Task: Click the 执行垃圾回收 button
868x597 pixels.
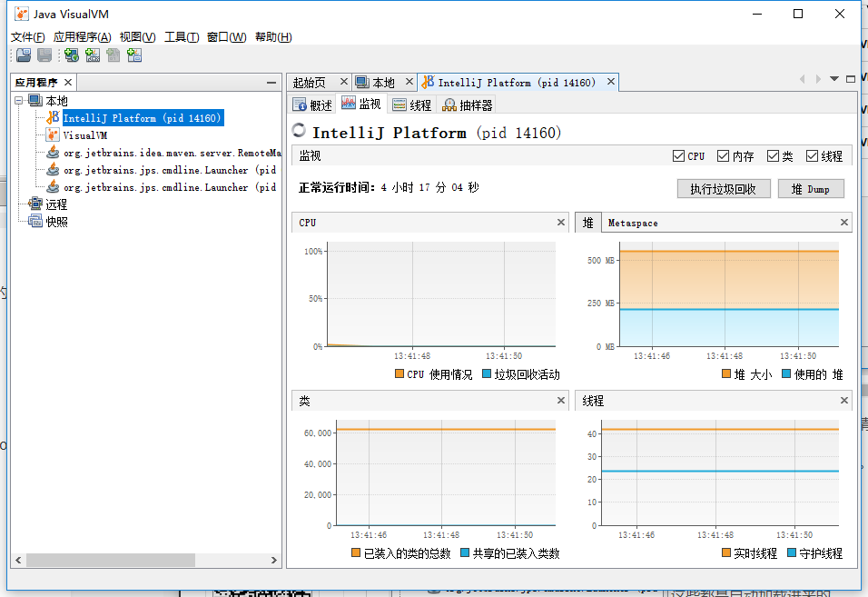Action: coord(724,188)
